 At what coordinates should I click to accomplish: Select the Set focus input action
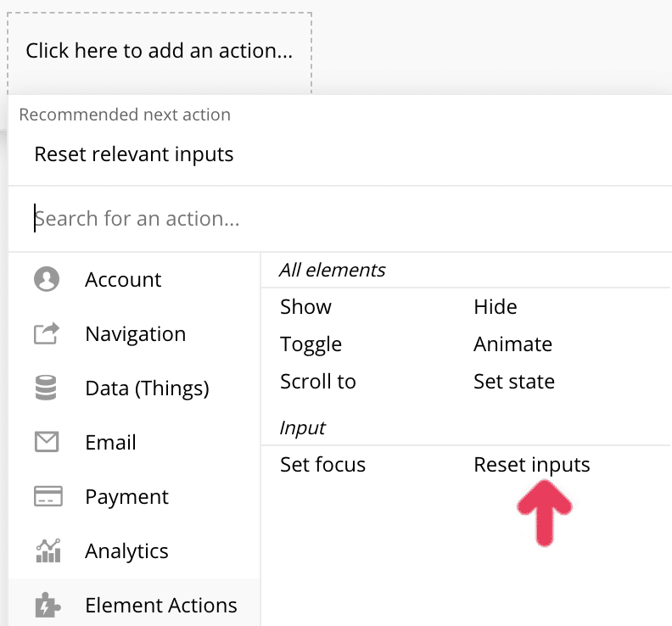(322, 465)
